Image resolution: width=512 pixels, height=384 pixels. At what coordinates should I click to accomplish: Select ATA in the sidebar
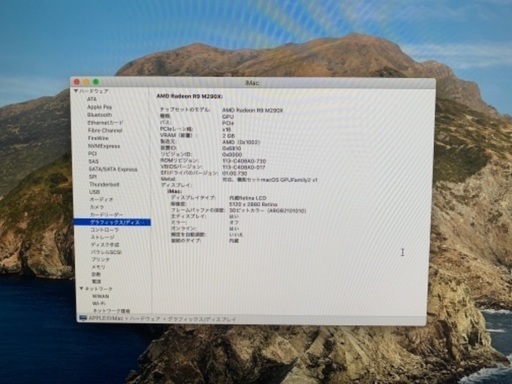click(92, 99)
